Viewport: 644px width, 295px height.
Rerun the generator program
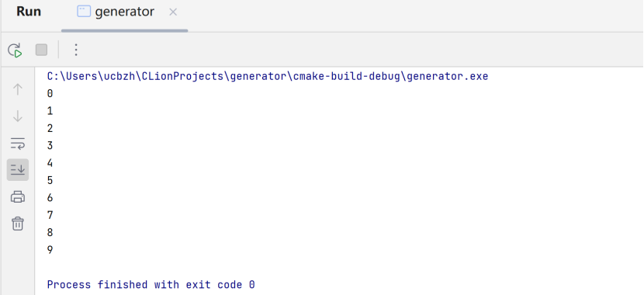[15, 50]
